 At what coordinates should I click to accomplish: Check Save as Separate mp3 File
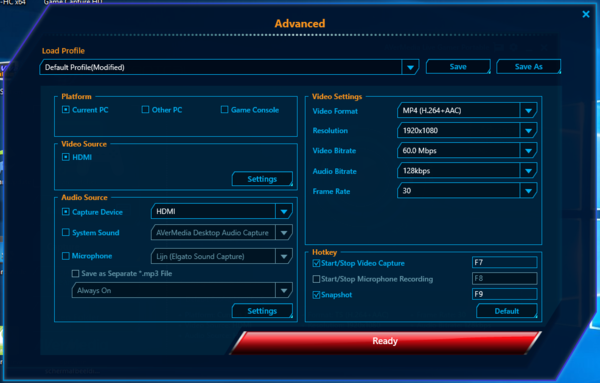[75, 274]
